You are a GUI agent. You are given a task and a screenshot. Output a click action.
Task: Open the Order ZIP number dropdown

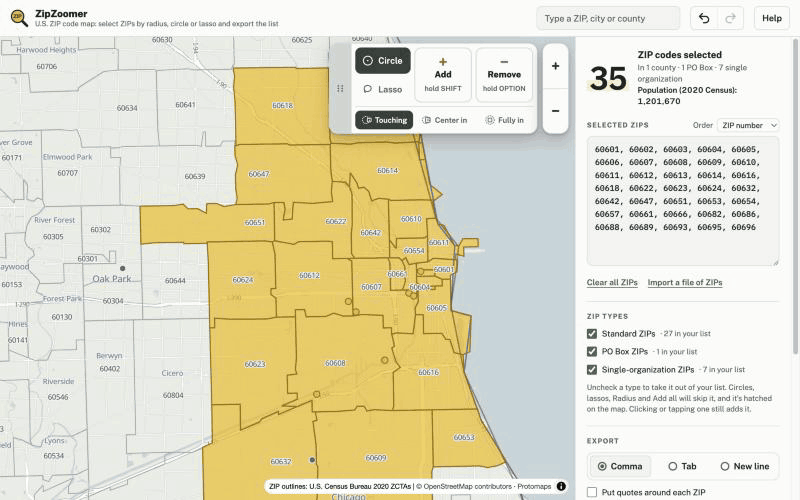tap(748, 125)
